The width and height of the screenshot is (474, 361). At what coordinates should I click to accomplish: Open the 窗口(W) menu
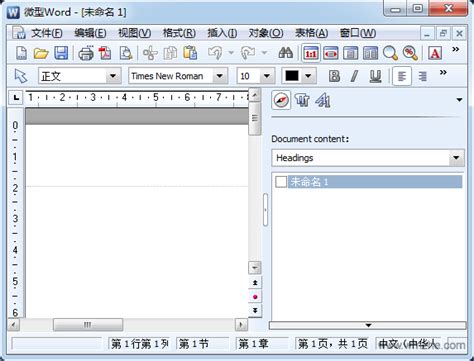click(358, 33)
